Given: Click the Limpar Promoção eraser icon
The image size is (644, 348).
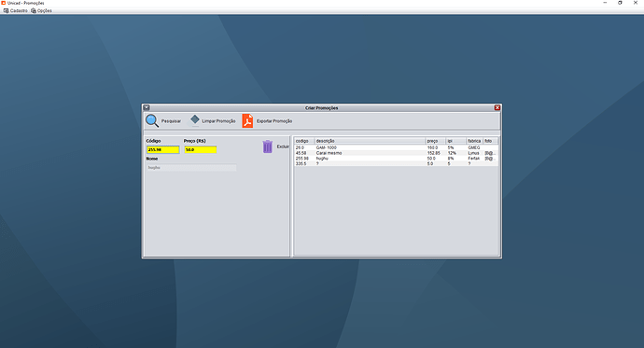Looking at the screenshot, I should pos(195,120).
